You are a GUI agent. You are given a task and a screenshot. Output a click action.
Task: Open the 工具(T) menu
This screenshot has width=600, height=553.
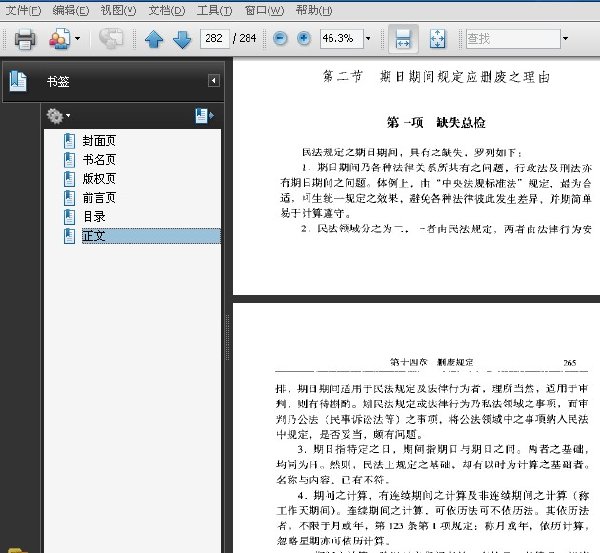pos(214,10)
